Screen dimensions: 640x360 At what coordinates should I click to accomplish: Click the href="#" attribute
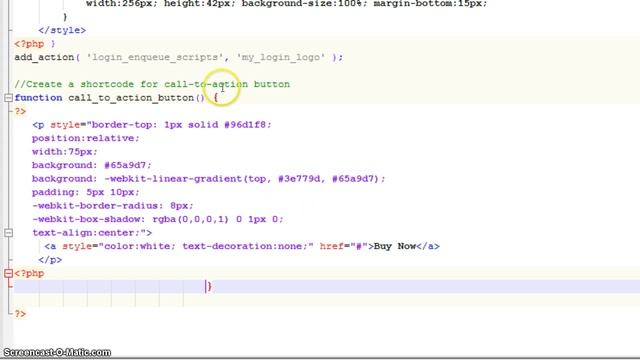click(x=344, y=246)
